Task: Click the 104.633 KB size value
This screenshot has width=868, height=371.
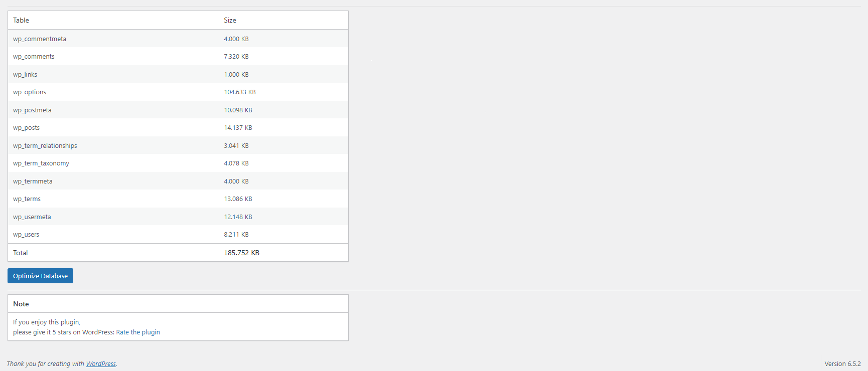Action: [x=240, y=92]
